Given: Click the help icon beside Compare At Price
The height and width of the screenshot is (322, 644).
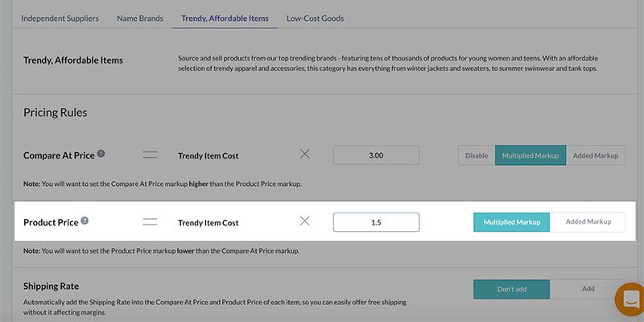Looking at the screenshot, I should click(101, 154).
